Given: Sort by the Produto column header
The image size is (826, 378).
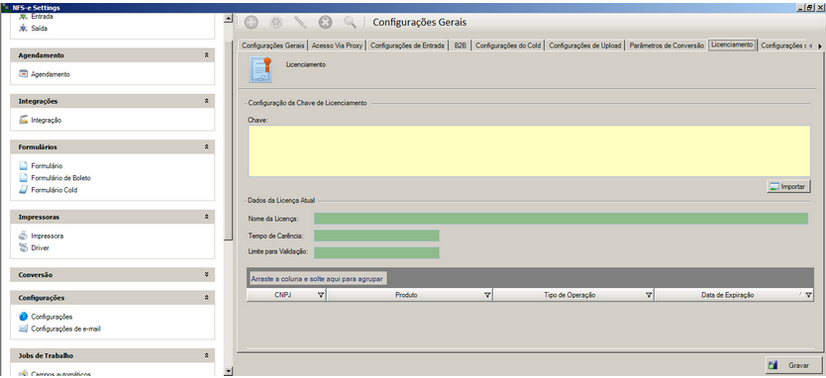Looking at the screenshot, I should pos(406,295).
